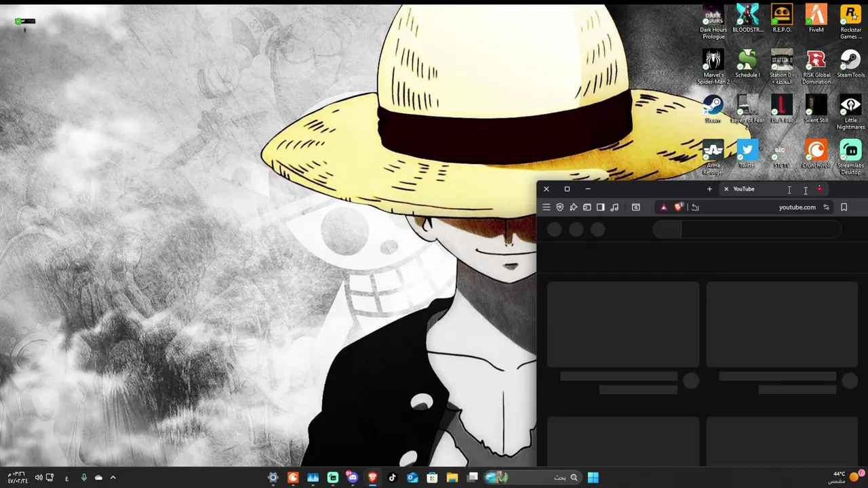868x488 pixels.
Task: Click the tab search icon in Brave toolbar
Action: pyautogui.click(x=635, y=207)
